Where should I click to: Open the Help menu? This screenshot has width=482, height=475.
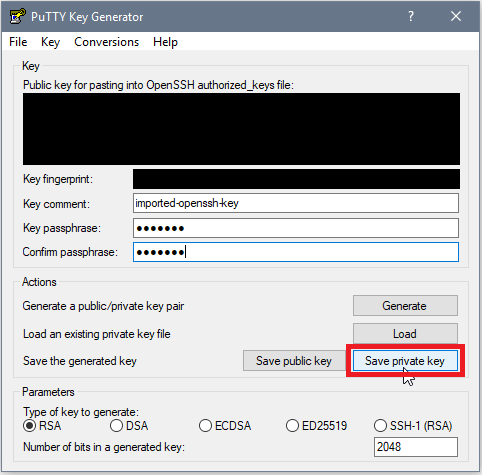tap(165, 42)
